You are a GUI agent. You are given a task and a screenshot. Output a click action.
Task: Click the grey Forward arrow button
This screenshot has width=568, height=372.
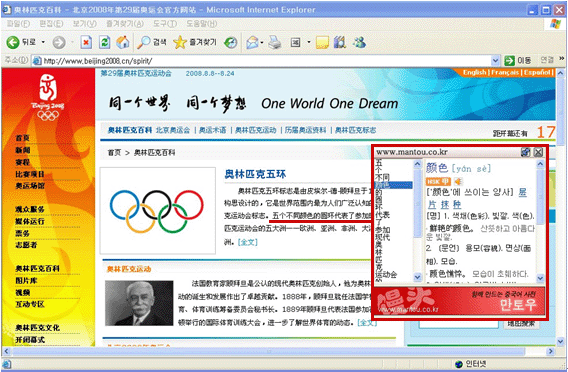(x=59, y=42)
